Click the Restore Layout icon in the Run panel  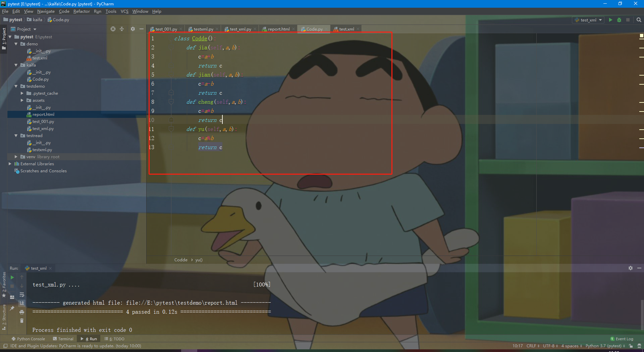[x=12, y=297]
